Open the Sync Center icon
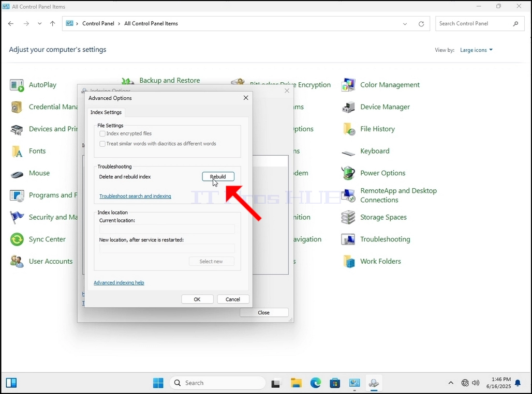532x394 pixels. [x=17, y=240]
